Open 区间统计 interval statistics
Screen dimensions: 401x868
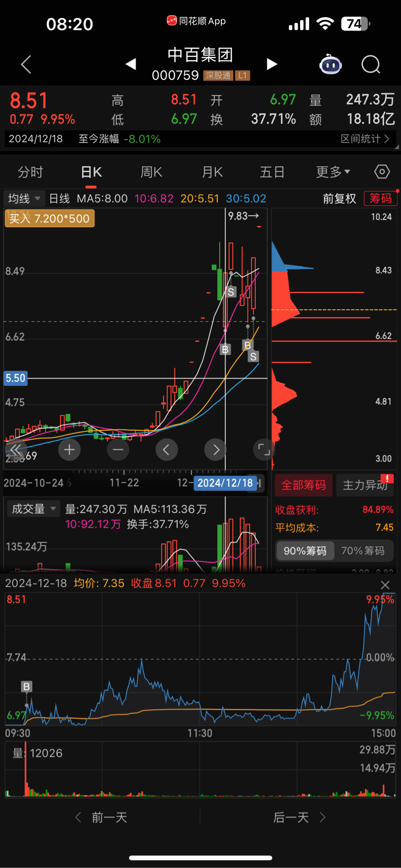click(365, 139)
